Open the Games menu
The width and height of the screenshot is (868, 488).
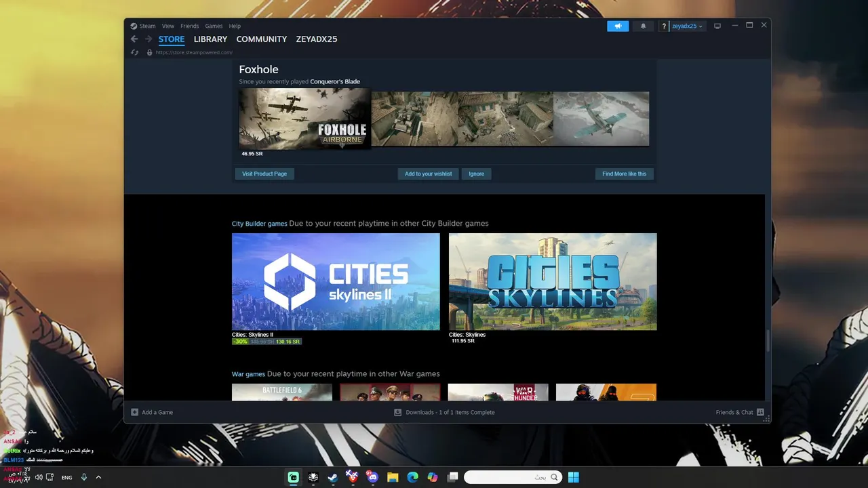(214, 26)
